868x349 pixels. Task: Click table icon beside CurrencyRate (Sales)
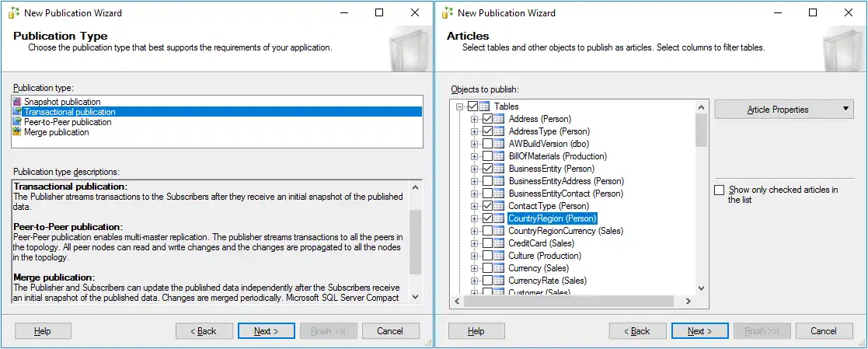499,281
